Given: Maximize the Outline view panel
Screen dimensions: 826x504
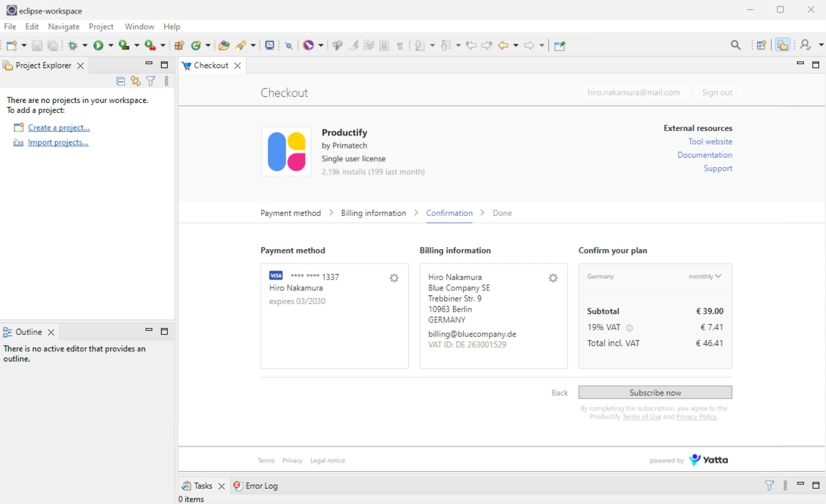Looking at the screenshot, I should (x=164, y=331).
